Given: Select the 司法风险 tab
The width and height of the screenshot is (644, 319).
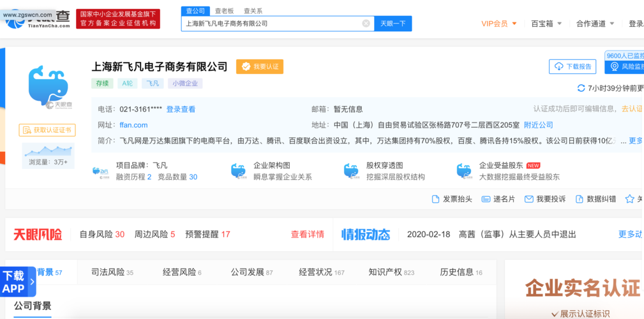Looking at the screenshot, I should click(x=112, y=272).
